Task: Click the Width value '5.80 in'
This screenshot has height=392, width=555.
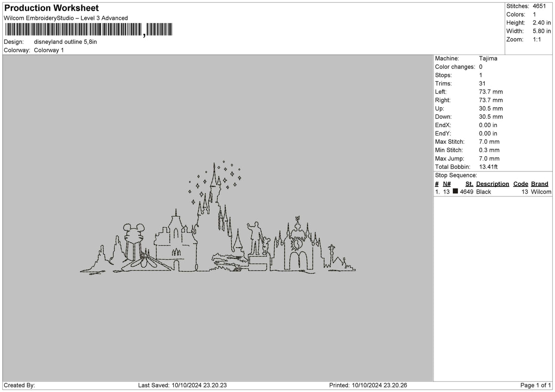Action: point(542,31)
